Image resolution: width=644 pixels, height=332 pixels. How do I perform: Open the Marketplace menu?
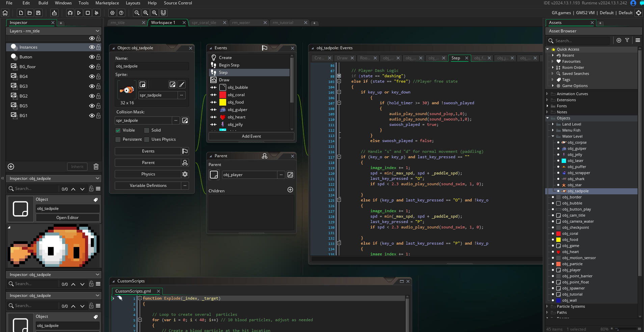coord(107,3)
